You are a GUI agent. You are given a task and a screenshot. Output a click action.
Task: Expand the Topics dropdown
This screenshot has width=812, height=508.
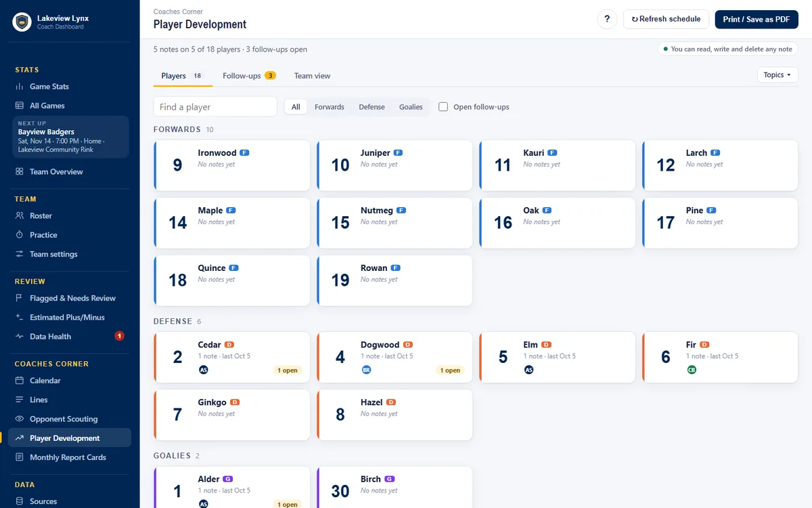coord(777,75)
